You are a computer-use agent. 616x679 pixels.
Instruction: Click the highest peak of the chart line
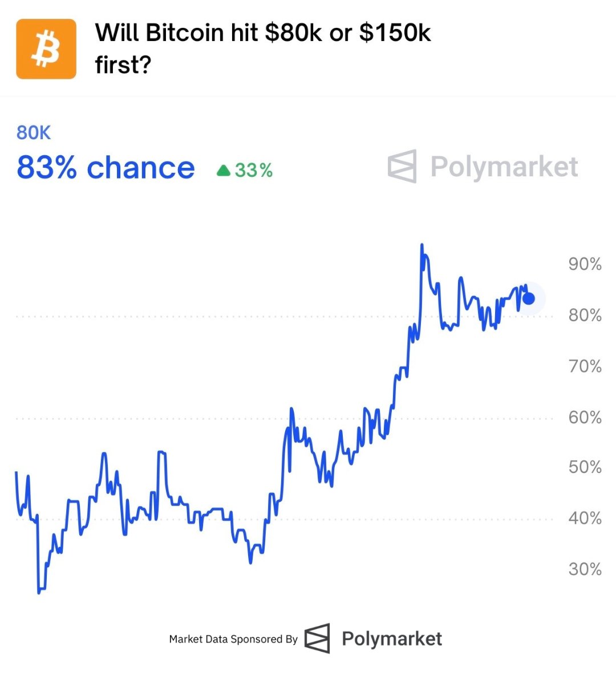(x=422, y=245)
